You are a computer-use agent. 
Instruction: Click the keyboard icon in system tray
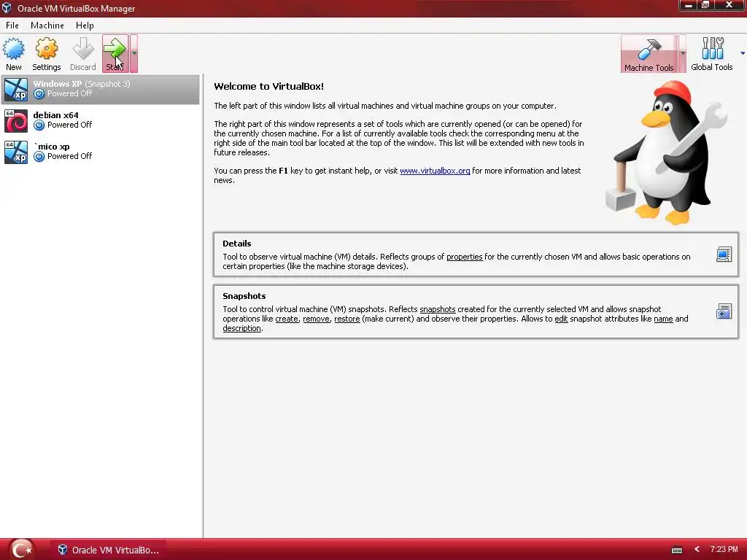[x=676, y=550]
